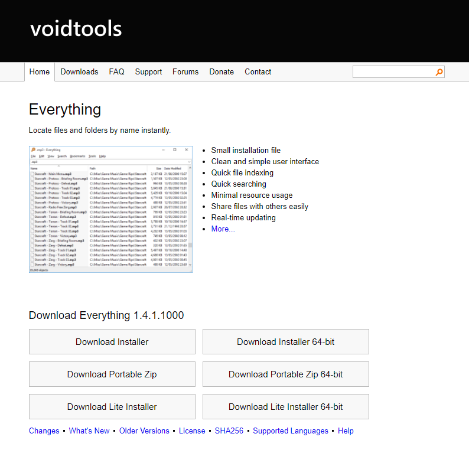The height and width of the screenshot is (476, 469).
Task: Open the SHA256 checksums link
Action: (229, 431)
